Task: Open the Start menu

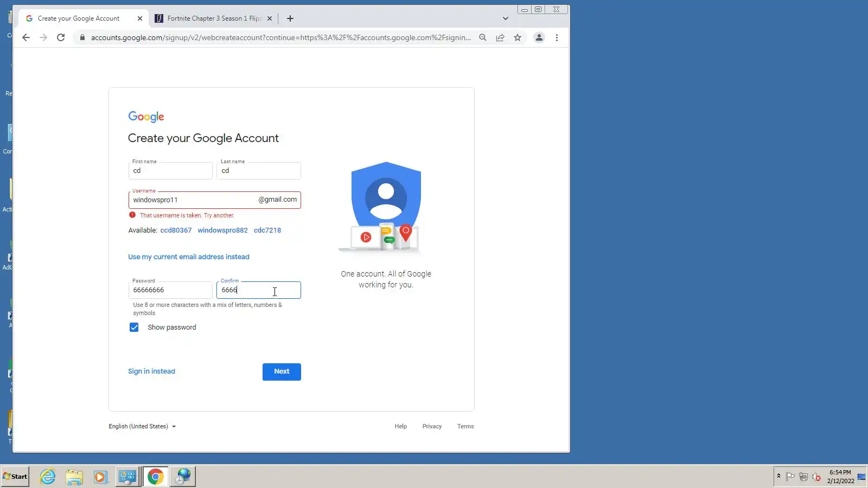Action: [15, 477]
